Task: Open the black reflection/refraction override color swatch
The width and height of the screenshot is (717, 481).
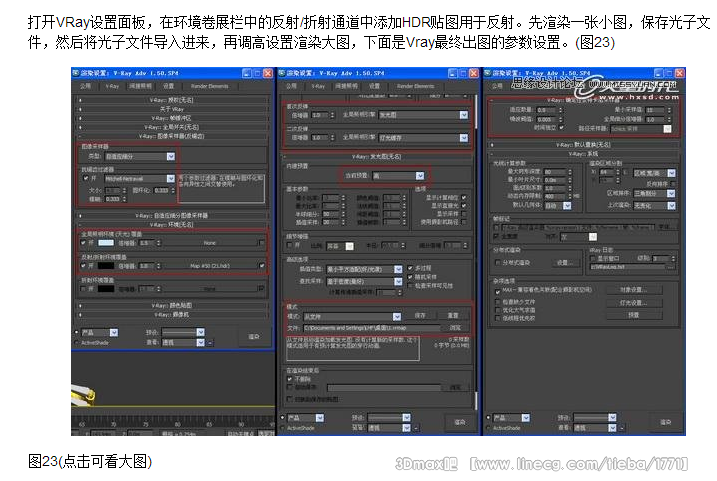Action: [x=106, y=266]
